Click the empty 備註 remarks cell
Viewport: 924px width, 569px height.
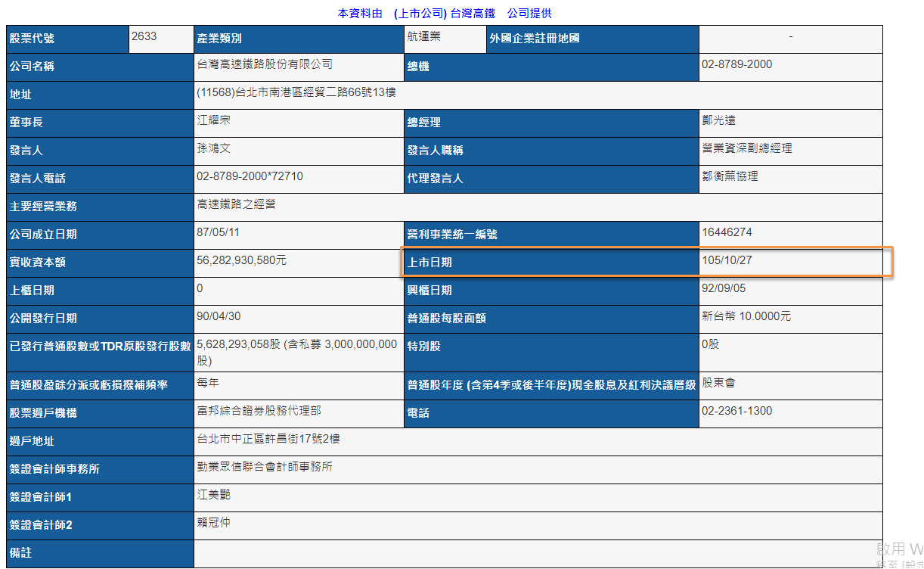pyautogui.click(x=537, y=553)
